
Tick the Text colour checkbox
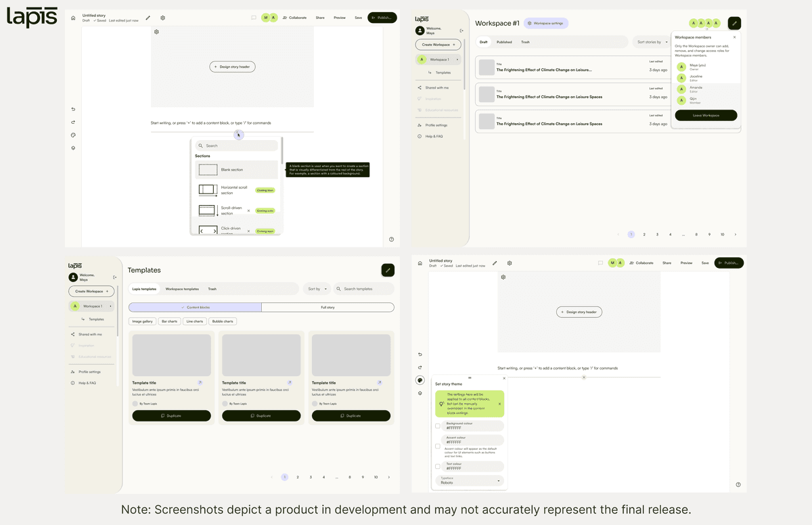438,467
